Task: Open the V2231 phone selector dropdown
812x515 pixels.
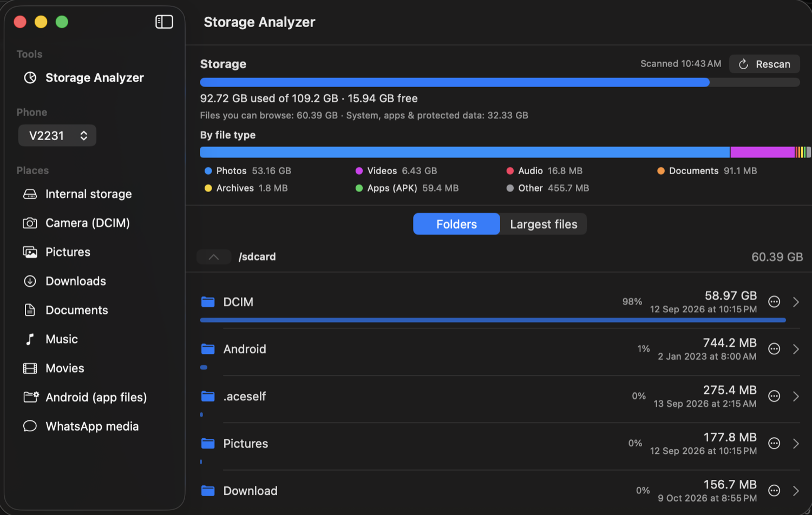Action: tap(57, 135)
